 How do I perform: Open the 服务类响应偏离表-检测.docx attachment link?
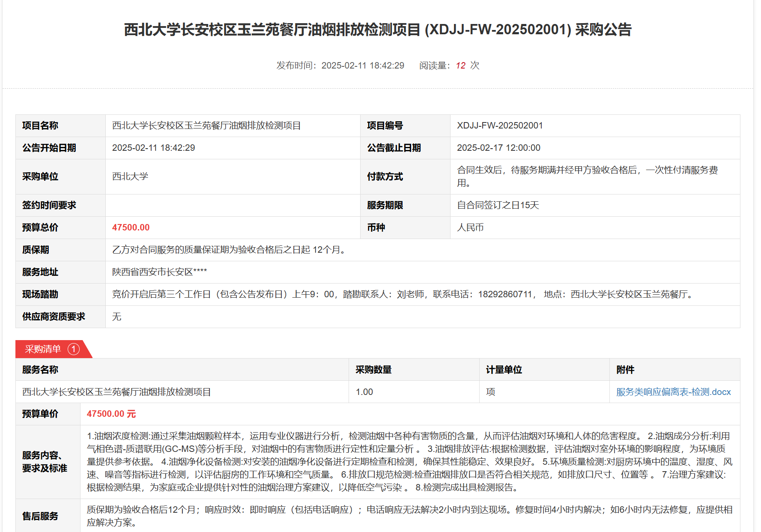click(x=673, y=392)
